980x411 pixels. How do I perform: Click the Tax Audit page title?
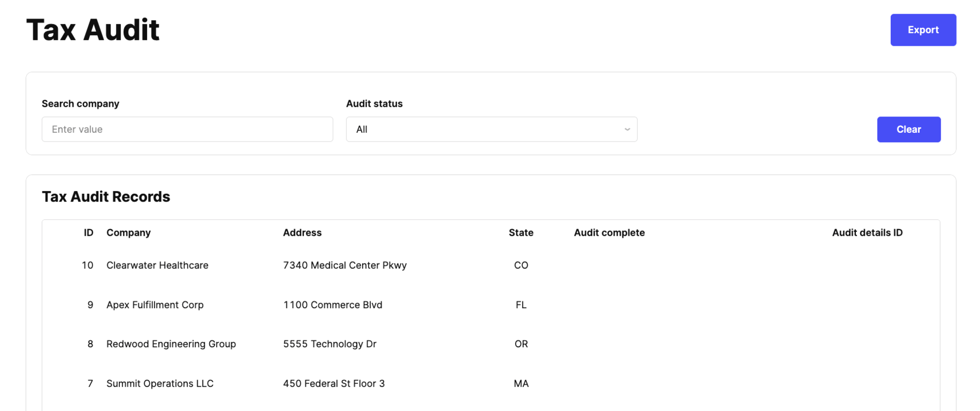click(x=93, y=29)
